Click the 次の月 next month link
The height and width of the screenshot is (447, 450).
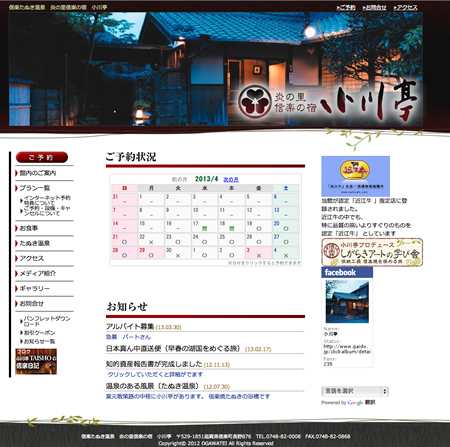point(231,180)
